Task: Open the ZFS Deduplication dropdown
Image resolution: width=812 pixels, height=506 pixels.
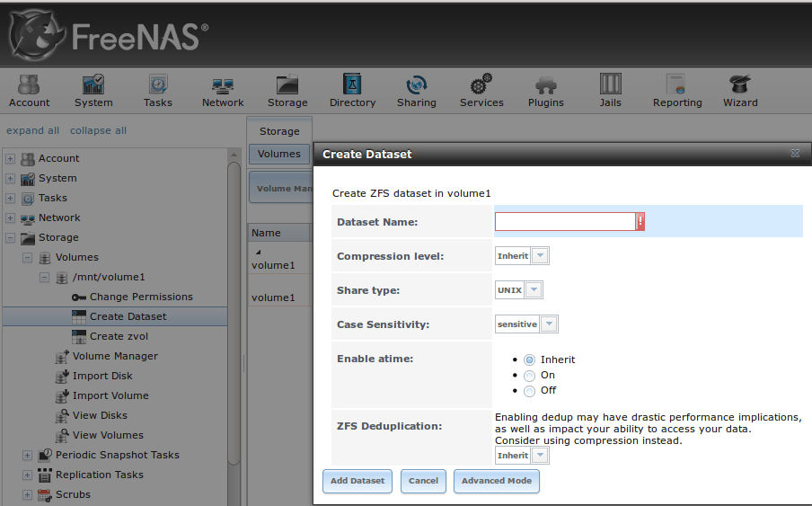Action: 540,456
